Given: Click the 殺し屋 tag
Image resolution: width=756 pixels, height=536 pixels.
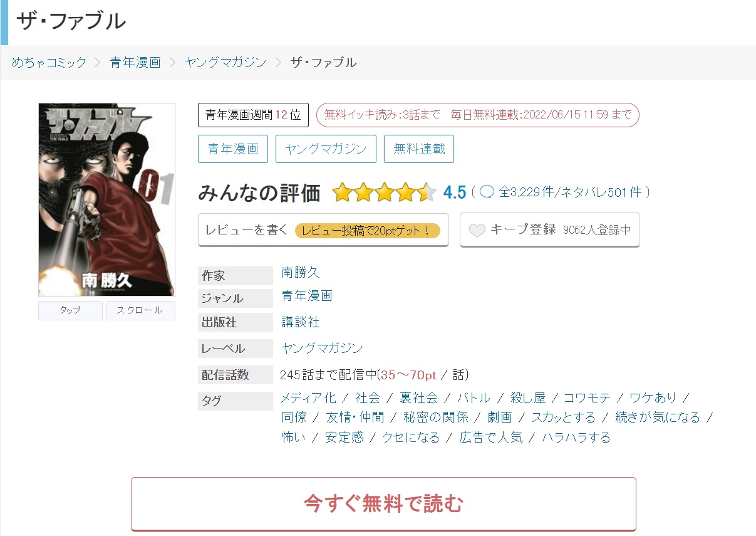Looking at the screenshot, I should [528, 398].
